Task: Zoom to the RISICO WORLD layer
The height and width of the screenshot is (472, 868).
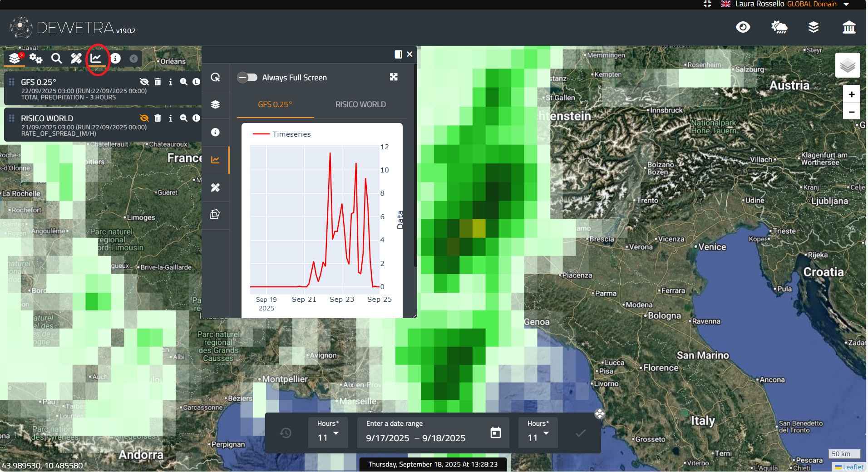Action: (x=183, y=118)
